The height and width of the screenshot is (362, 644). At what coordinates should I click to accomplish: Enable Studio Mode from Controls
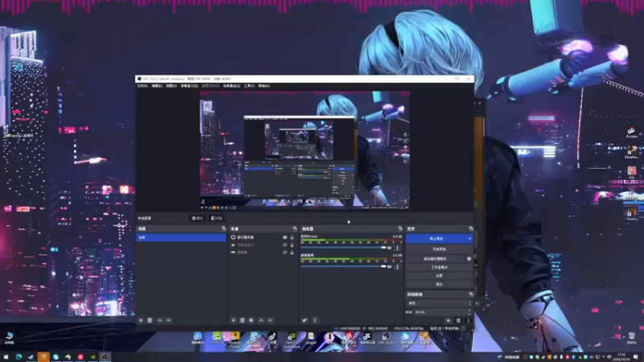[439, 267]
